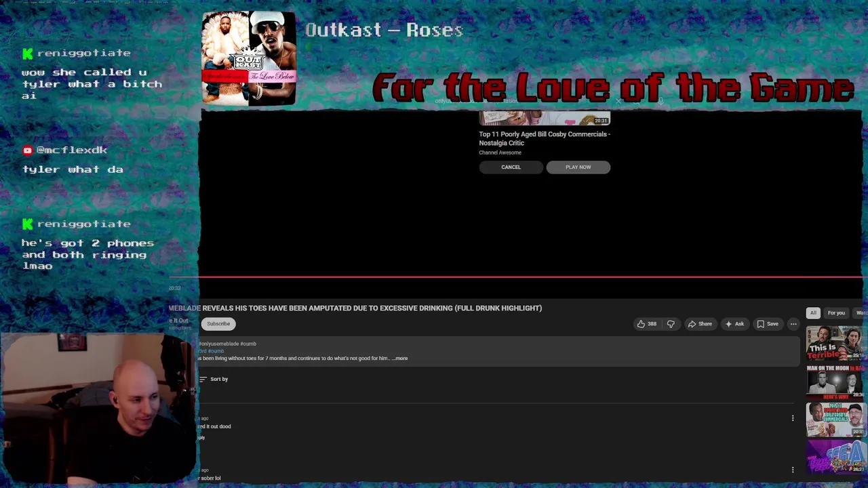868x488 pixels.
Task: Open the Share options
Action: 699,324
